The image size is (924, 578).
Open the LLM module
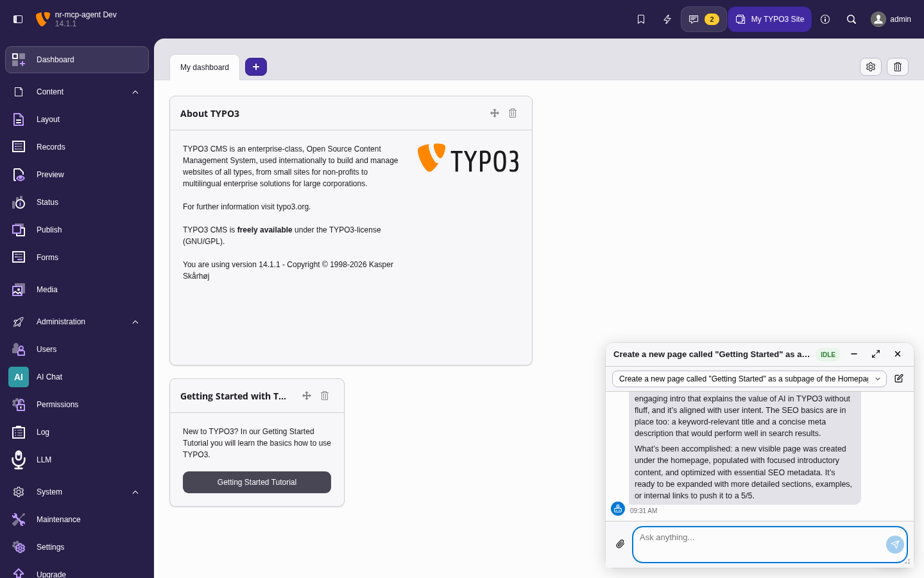pos(77,460)
